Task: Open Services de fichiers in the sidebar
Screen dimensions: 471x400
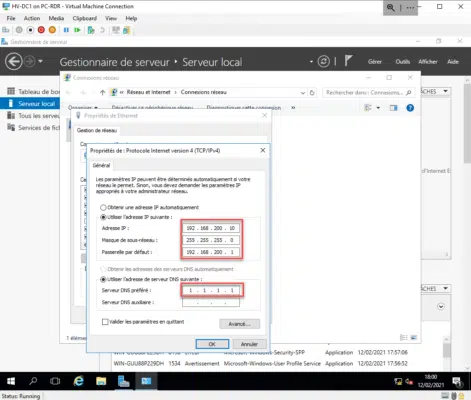Action: click(x=33, y=128)
